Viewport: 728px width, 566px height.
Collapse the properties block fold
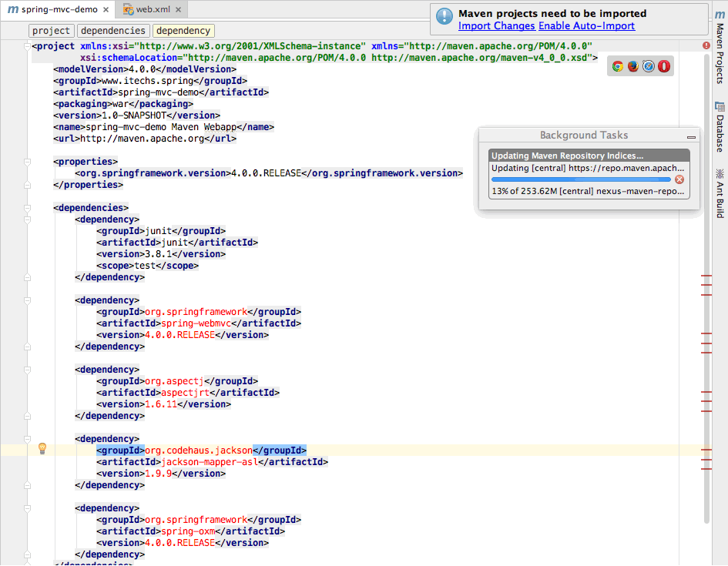(28, 162)
